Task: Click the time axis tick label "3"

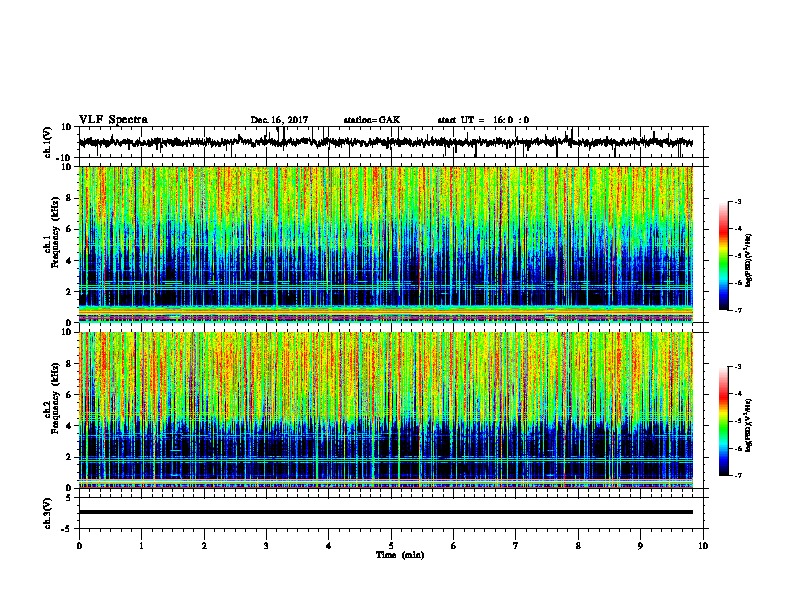Action: point(266,546)
